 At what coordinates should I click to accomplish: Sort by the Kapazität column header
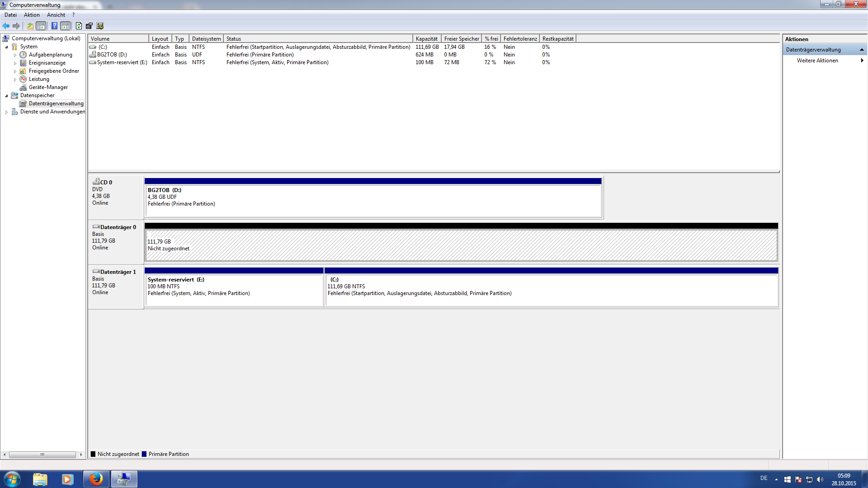pos(426,39)
